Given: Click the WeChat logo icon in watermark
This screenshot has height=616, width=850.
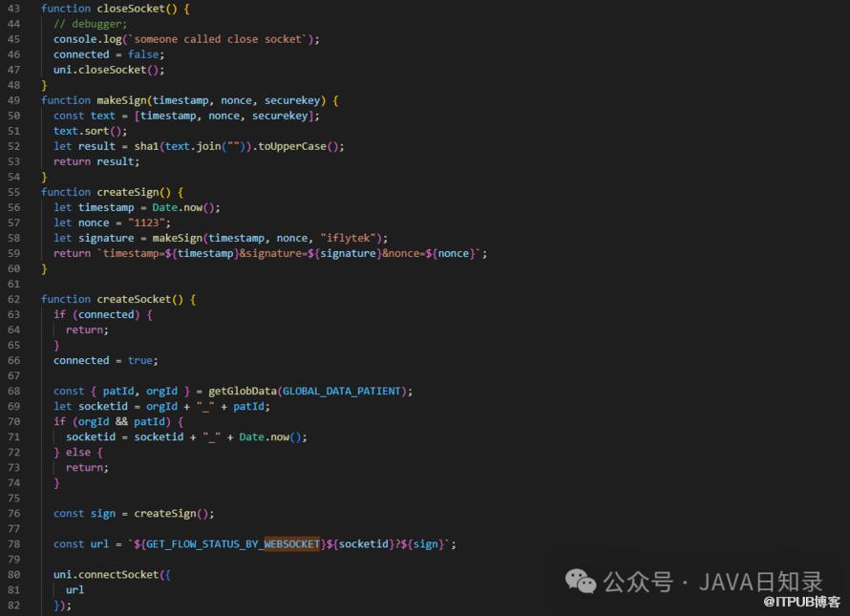Looking at the screenshot, I should [581, 582].
